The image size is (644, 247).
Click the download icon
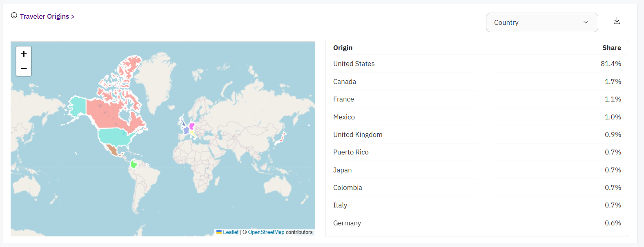(617, 21)
